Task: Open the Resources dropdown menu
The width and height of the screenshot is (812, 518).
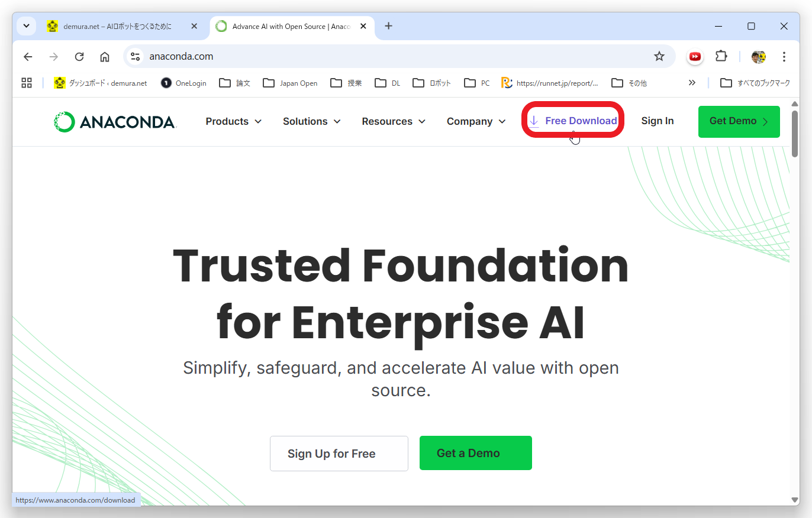Action: click(x=394, y=121)
